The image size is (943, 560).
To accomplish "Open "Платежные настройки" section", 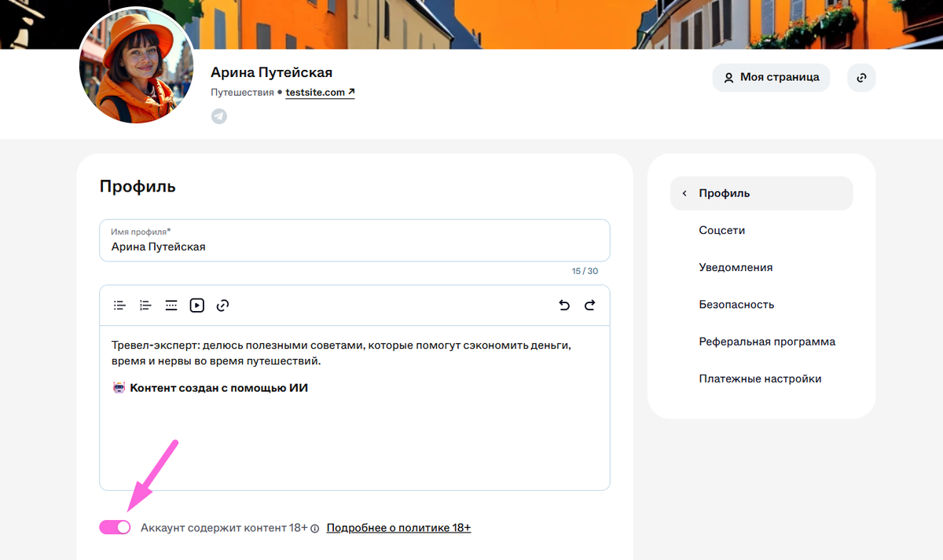I will pyautogui.click(x=761, y=379).
